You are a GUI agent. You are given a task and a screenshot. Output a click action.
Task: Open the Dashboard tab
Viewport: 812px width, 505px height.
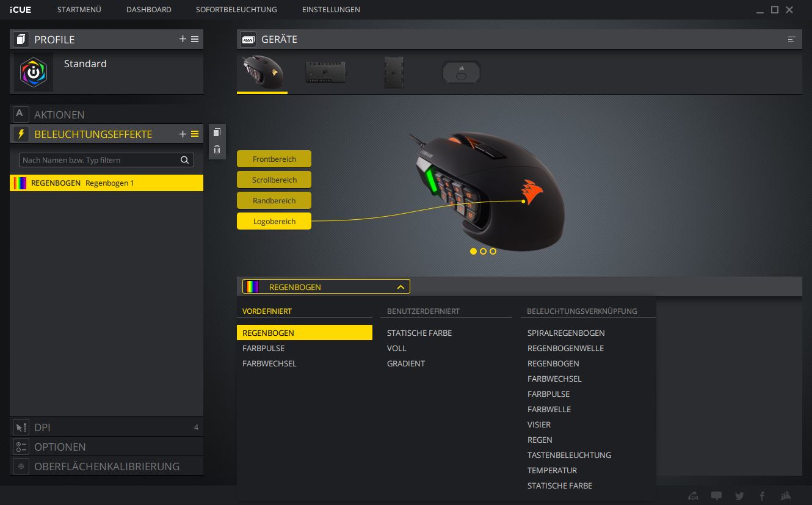149,10
